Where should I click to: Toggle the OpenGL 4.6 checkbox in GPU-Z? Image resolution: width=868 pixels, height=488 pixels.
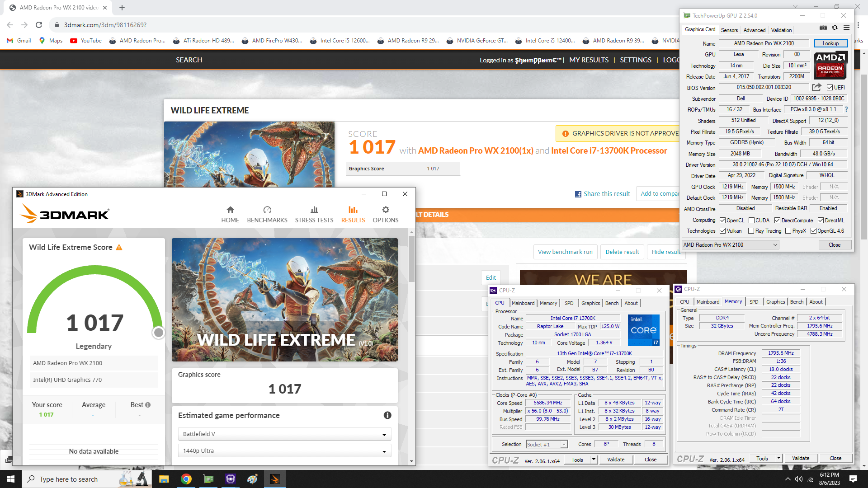point(813,231)
